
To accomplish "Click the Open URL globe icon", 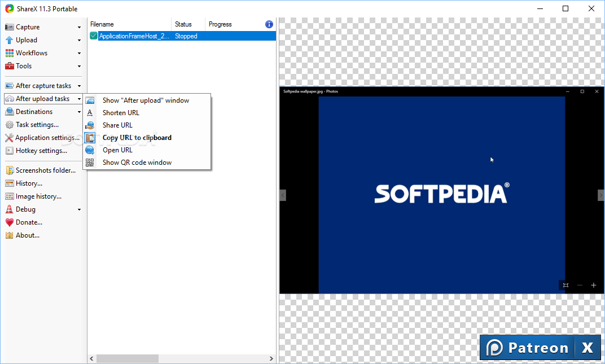I will tap(90, 150).
